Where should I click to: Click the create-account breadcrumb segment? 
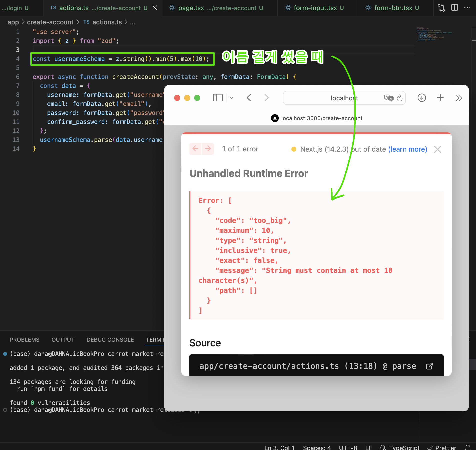pyautogui.click(x=50, y=22)
